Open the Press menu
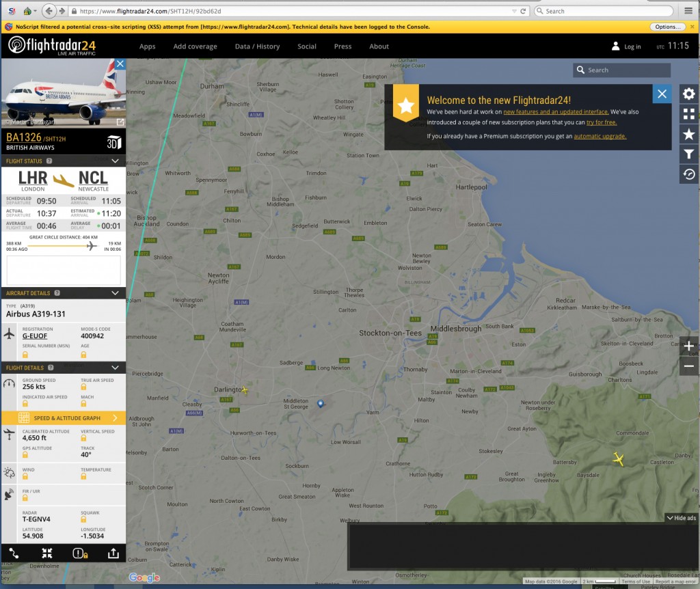Viewport: 700px width, 589px height. pyautogui.click(x=343, y=46)
